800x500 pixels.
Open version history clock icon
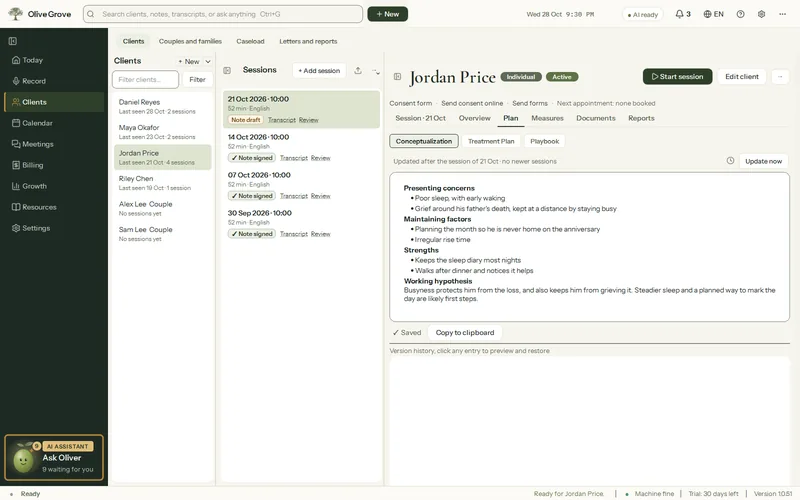[x=730, y=161]
